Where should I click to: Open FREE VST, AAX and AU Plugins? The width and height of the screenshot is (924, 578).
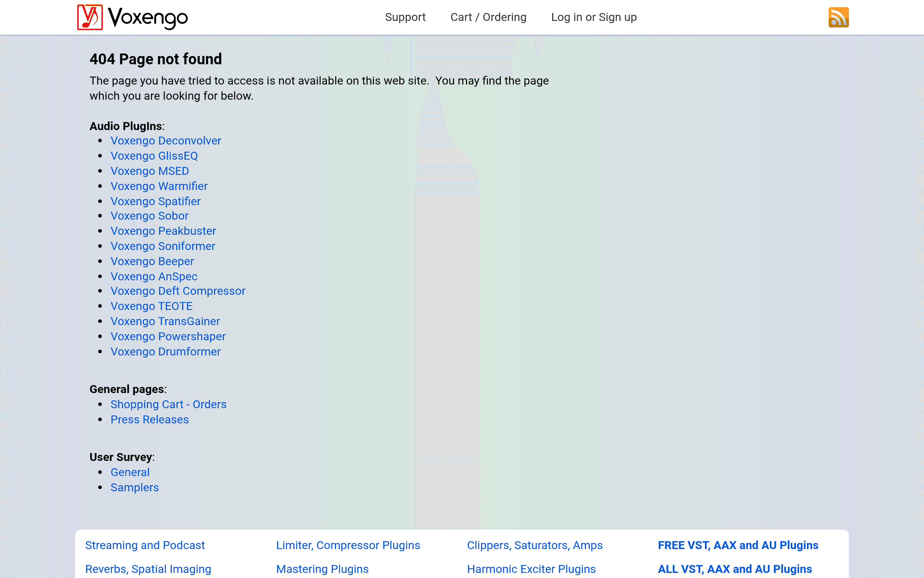pos(738,545)
